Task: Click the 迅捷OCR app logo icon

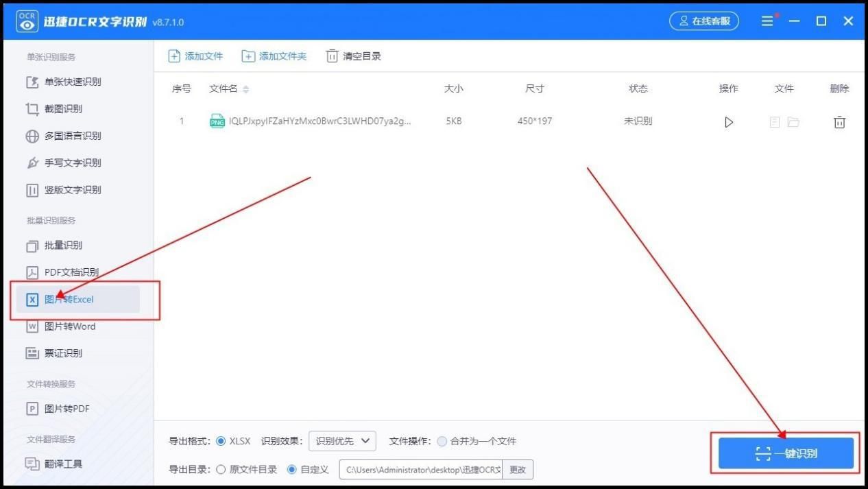Action: (x=27, y=21)
